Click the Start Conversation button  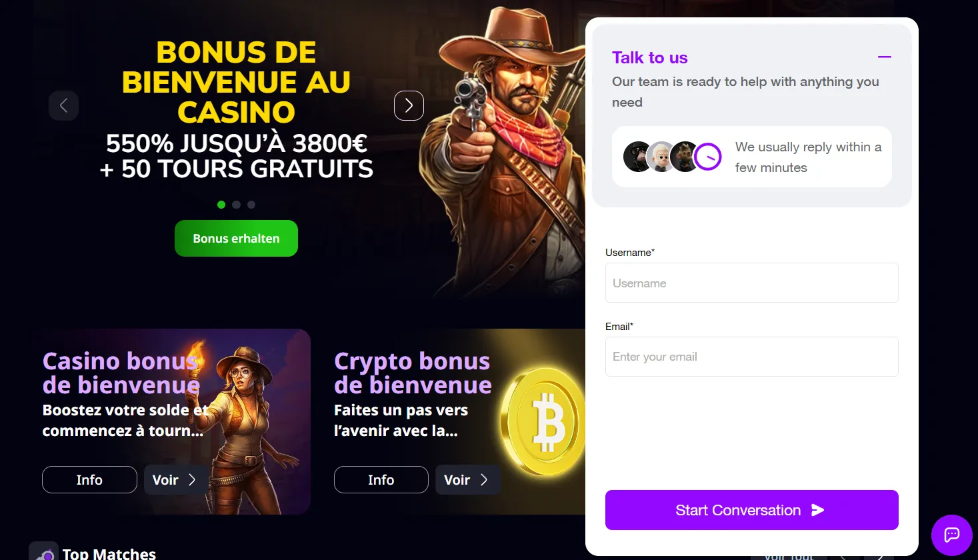[x=751, y=510]
